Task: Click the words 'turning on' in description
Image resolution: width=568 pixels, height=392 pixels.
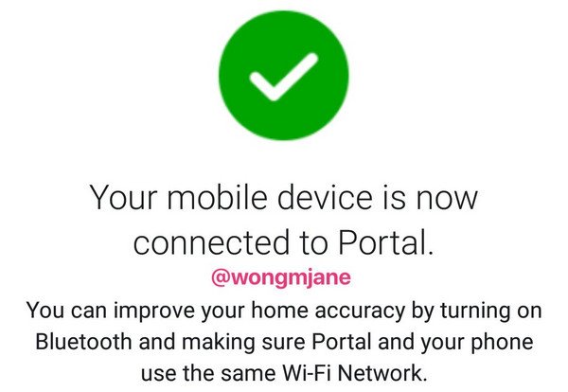Action: 491,311
